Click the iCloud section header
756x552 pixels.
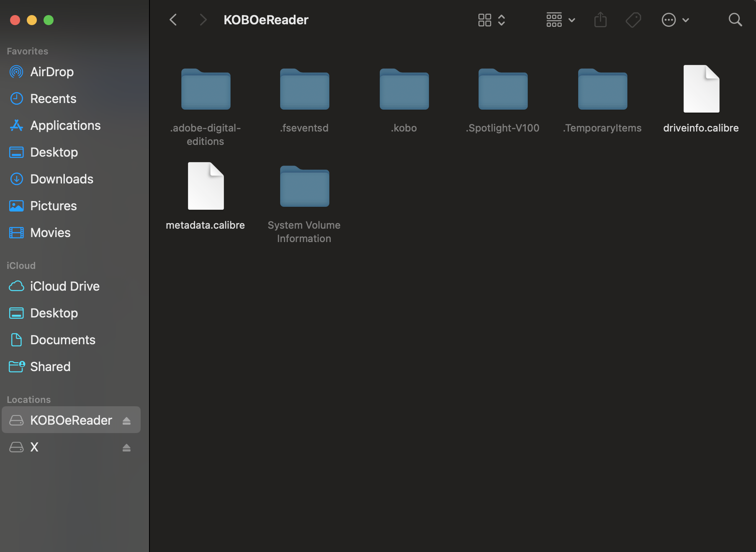(21, 266)
